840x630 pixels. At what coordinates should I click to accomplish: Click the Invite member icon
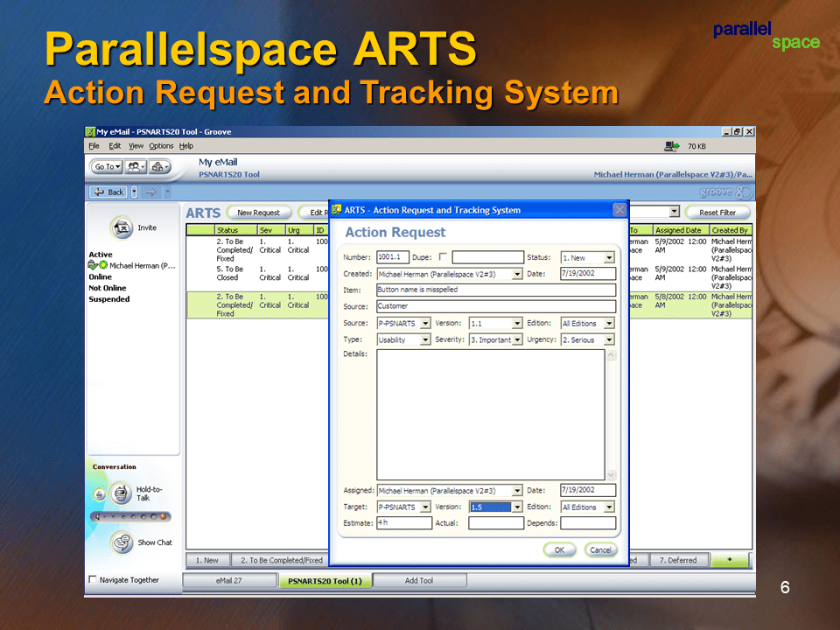(x=122, y=227)
